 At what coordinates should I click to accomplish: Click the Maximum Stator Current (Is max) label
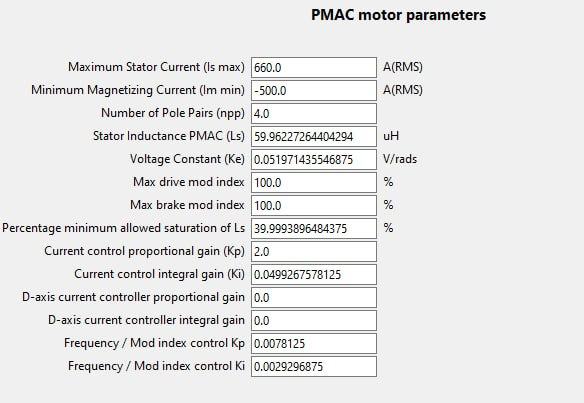tap(156, 67)
